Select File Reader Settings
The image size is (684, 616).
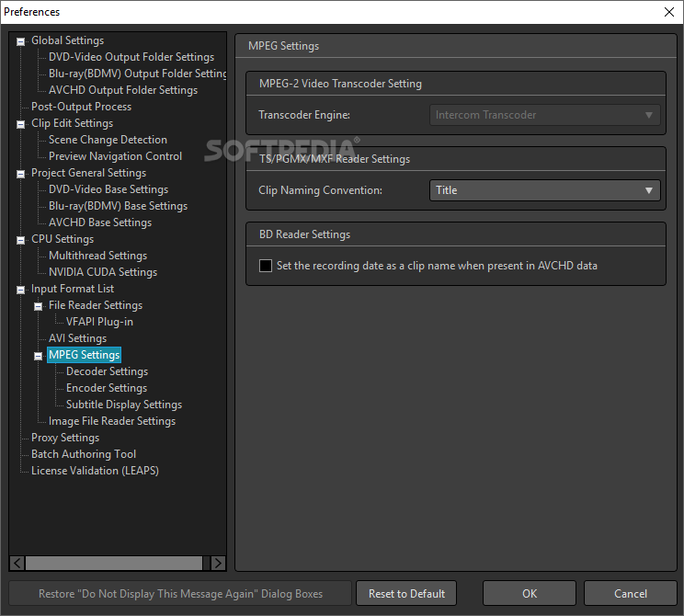[96, 306]
